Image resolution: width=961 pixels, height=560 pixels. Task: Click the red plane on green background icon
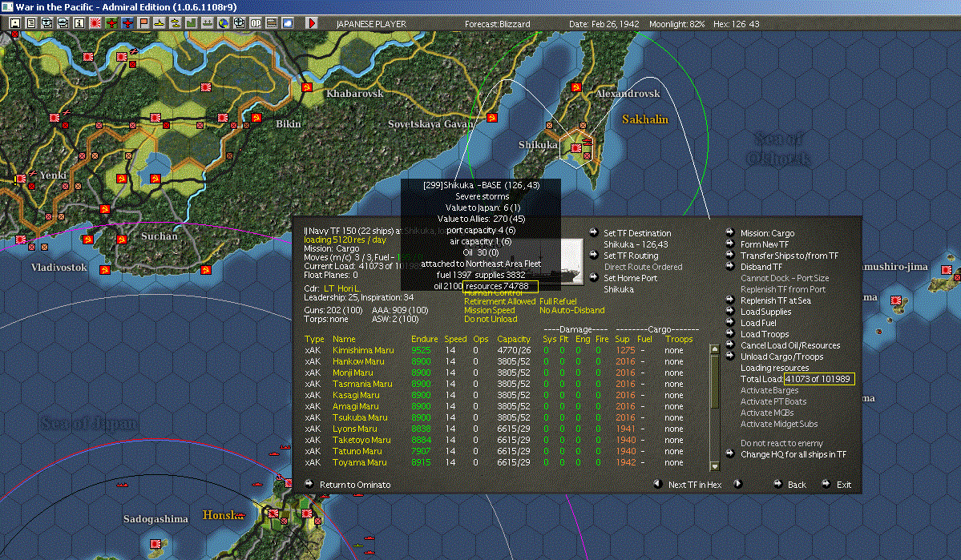coord(111,23)
